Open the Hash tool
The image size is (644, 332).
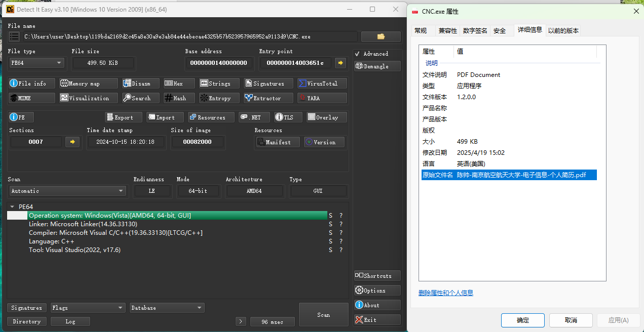[x=179, y=98]
